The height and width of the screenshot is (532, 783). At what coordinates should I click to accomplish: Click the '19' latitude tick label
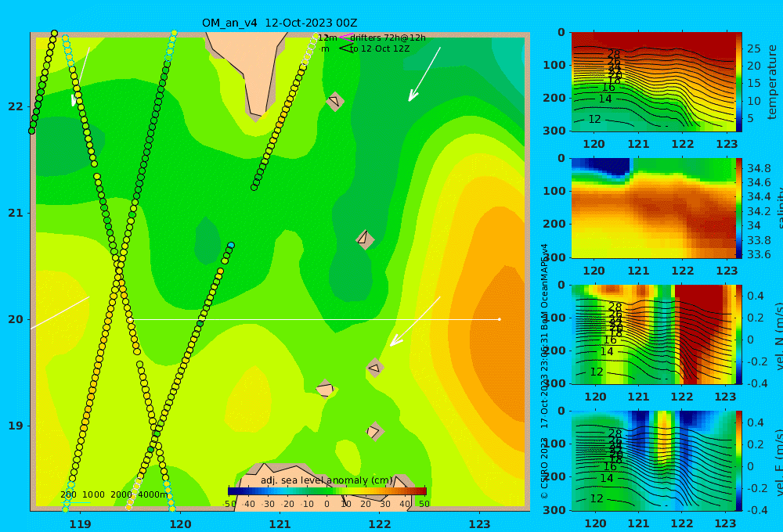(16, 426)
